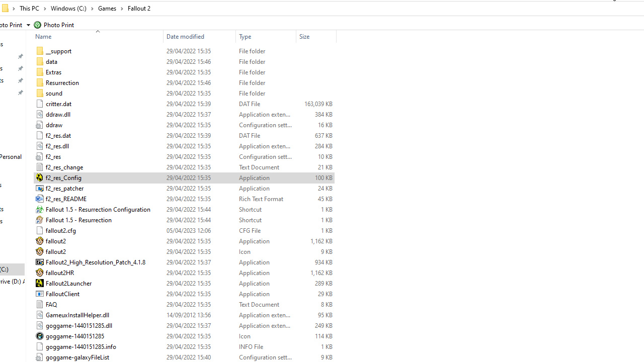Click the f2_res_Config application icon
The width and height of the screenshot is (644, 362).
pyautogui.click(x=40, y=177)
